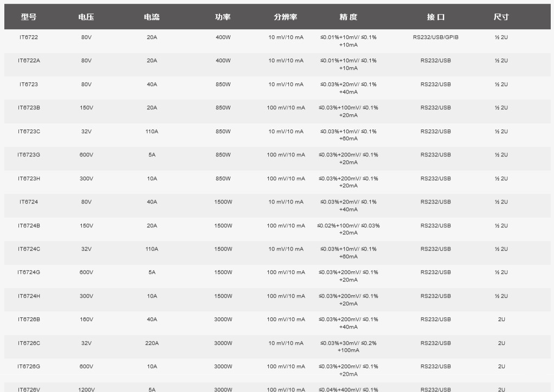Open the IT6726C model entry

click(29, 343)
